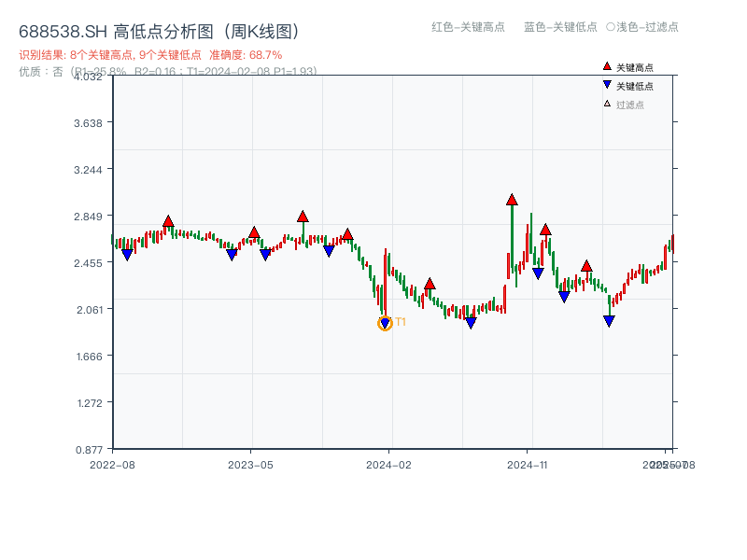Select the leftmost blue key-low marker

click(127, 255)
